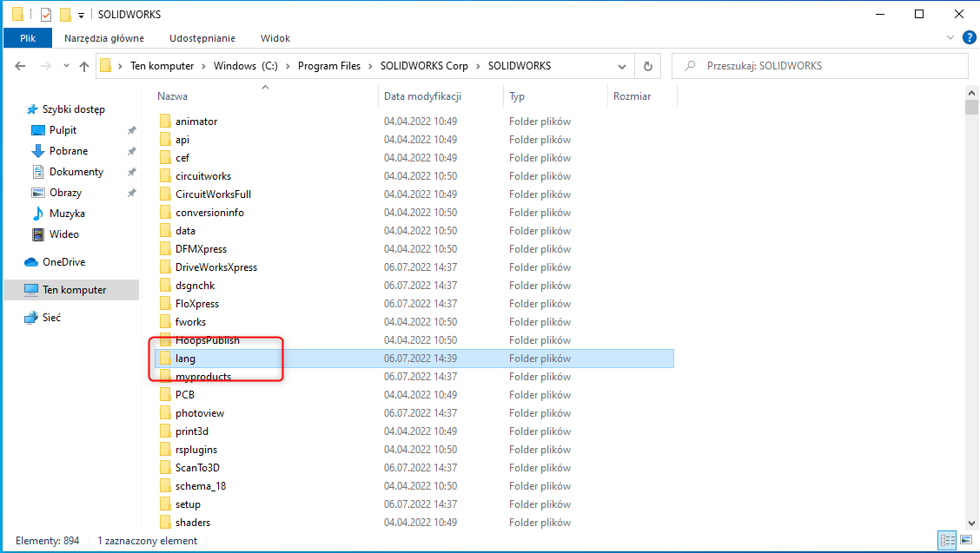
Task: Open the Plik menu
Action: point(28,38)
